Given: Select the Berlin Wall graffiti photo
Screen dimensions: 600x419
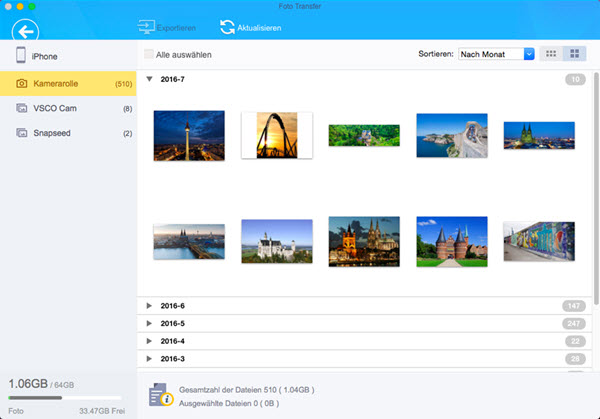Looking at the screenshot, I should 538,241.
